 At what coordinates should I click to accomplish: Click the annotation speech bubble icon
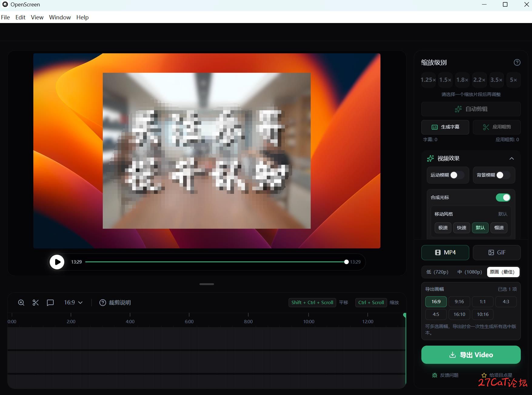point(50,303)
